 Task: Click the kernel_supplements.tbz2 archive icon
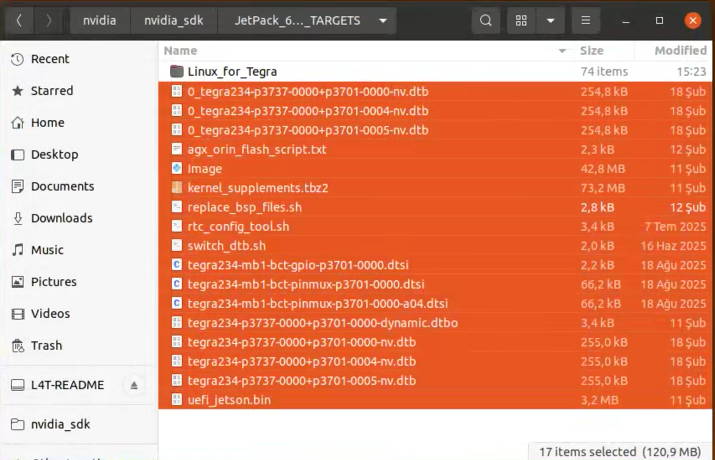tap(176, 187)
